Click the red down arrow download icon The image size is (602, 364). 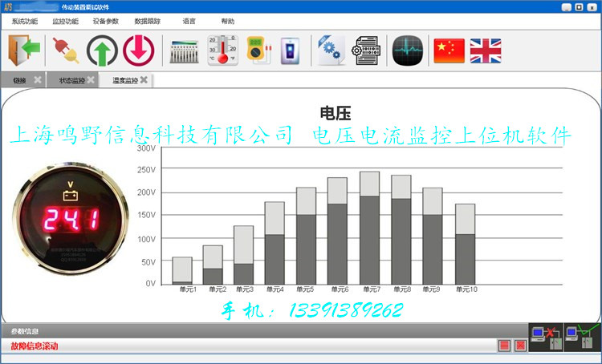point(138,50)
